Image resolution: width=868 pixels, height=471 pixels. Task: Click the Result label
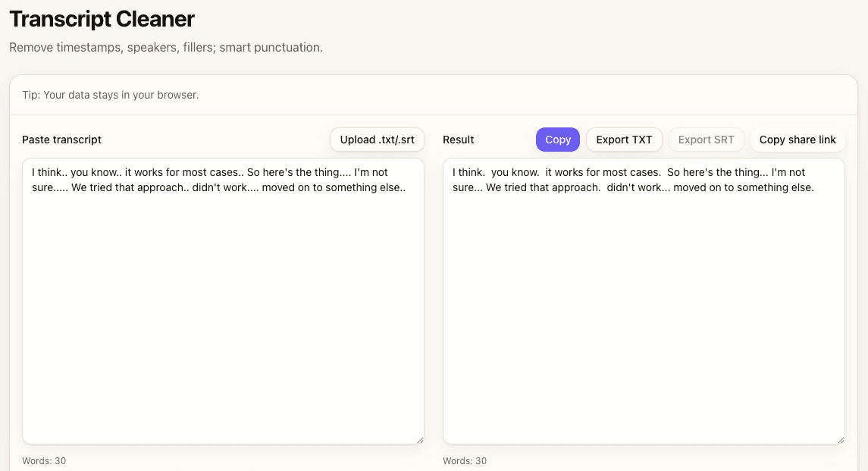(x=458, y=140)
